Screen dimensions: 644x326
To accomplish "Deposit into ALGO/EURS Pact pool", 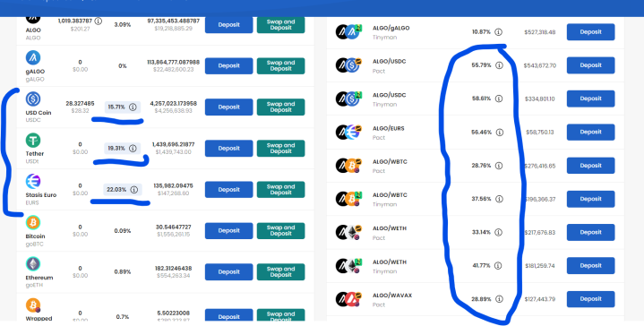I will tap(590, 133).
